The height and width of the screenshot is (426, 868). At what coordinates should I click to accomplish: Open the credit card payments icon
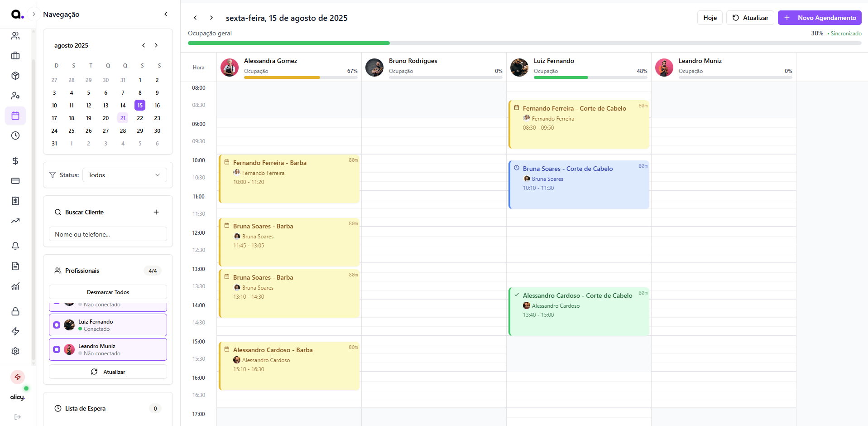coord(15,181)
